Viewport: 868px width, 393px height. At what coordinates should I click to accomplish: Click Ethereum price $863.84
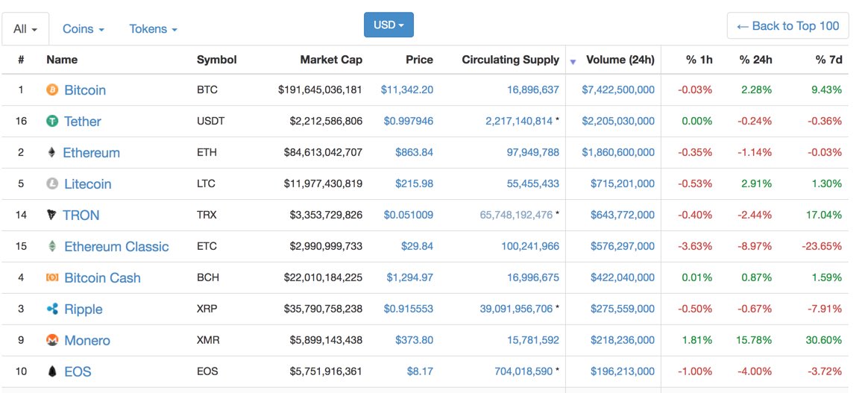[x=414, y=152]
